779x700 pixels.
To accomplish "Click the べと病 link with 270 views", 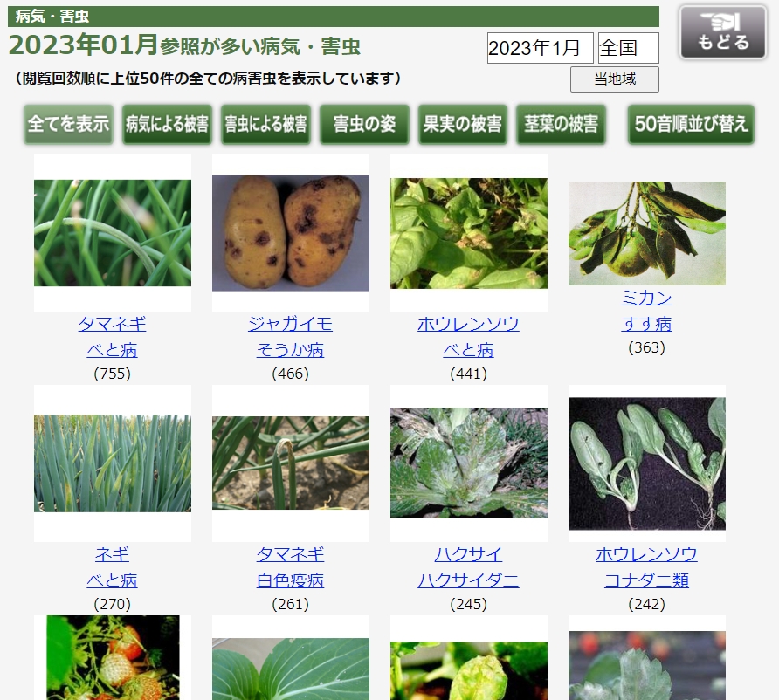I will click(113, 580).
